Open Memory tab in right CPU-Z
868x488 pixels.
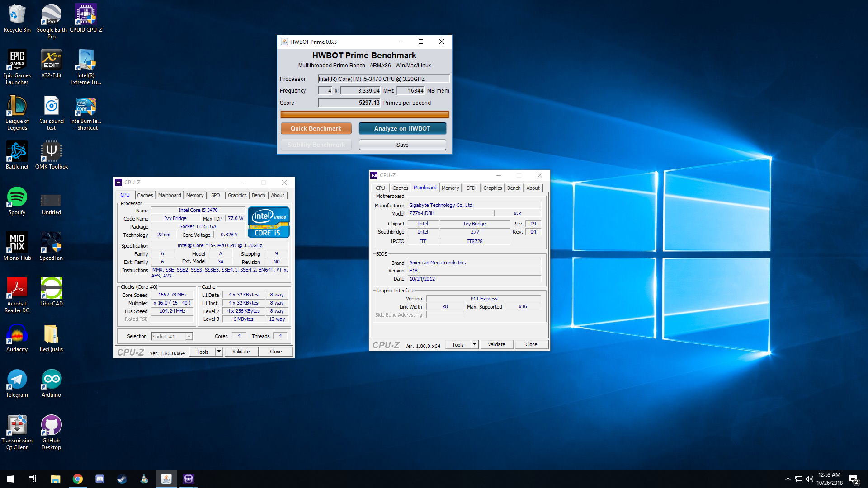pos(450,188)
